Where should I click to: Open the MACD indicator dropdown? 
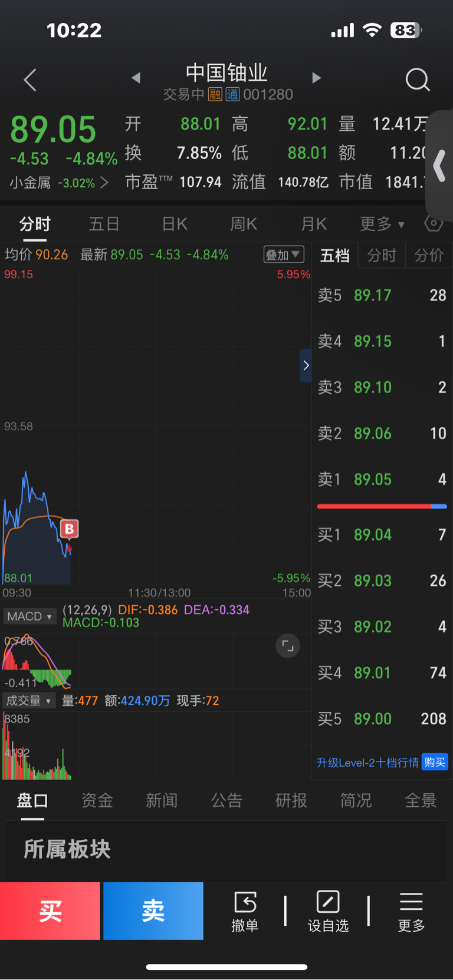29,616
